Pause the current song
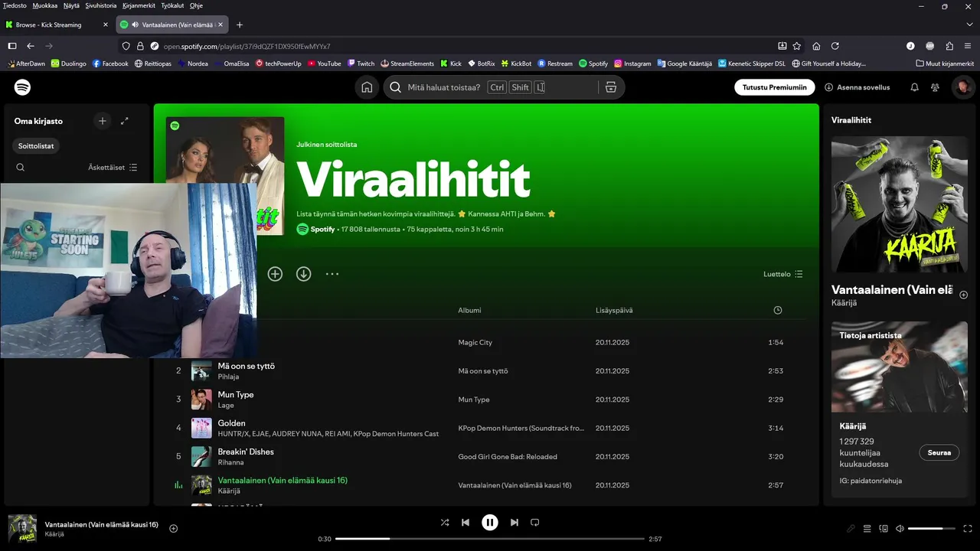The width and height of the screenshot is (980, 551). (x=490, y=523)
